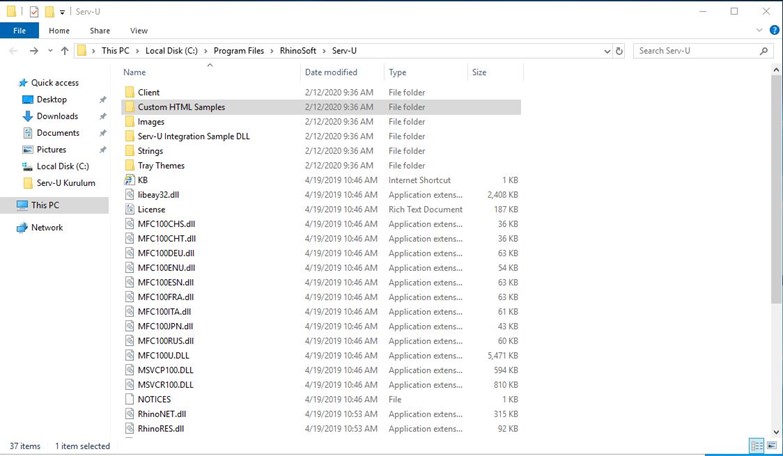Select the MFC100U.DLL file name

point(163,356)
